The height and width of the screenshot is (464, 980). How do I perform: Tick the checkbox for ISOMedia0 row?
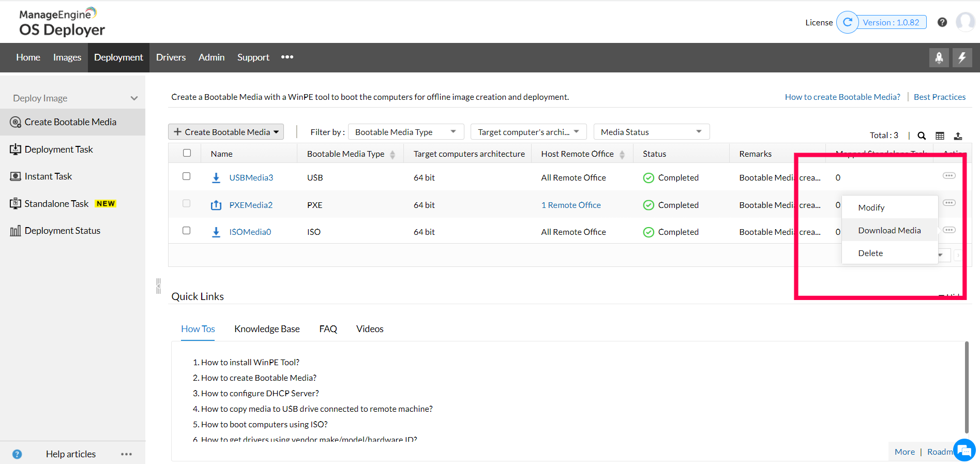click(187, 231)
